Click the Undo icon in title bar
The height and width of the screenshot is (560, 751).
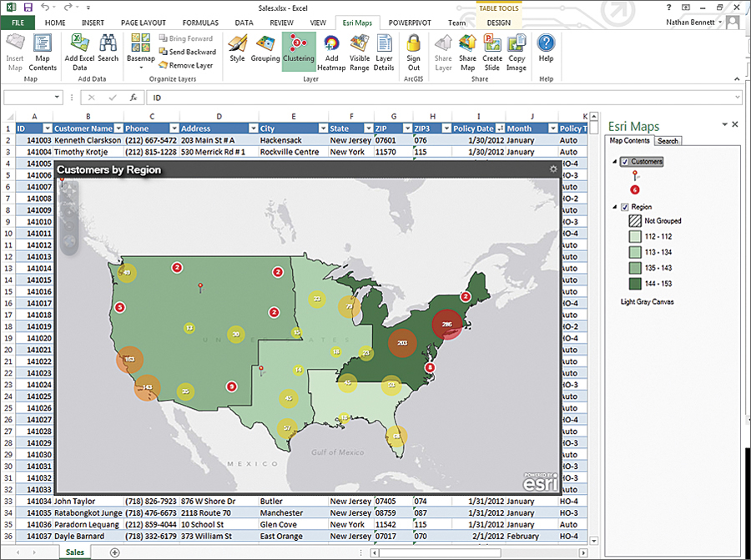coord(45,8)
